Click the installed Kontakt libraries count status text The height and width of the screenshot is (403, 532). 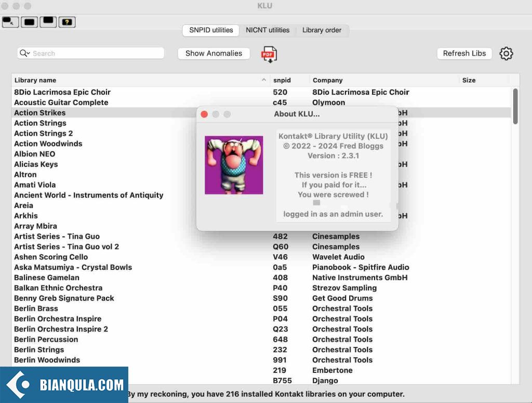coord(267,394)
